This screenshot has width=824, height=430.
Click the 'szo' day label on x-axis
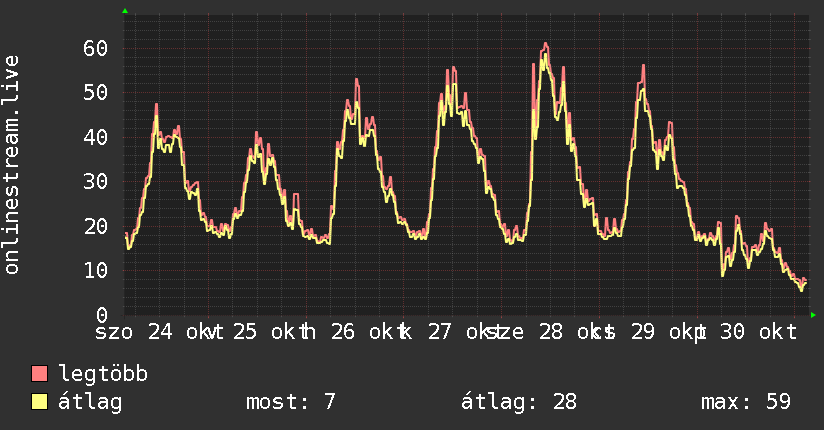click(x=114, y=333)
